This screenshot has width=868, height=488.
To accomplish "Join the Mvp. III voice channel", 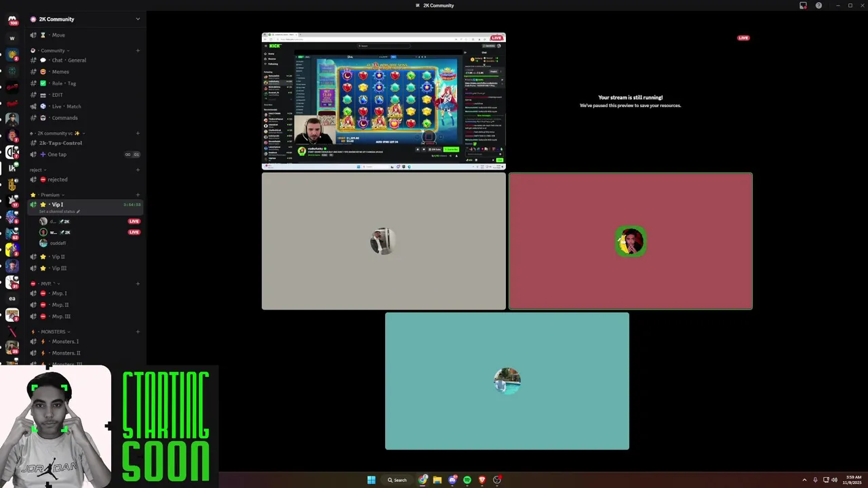I will [x=85, y=317].
